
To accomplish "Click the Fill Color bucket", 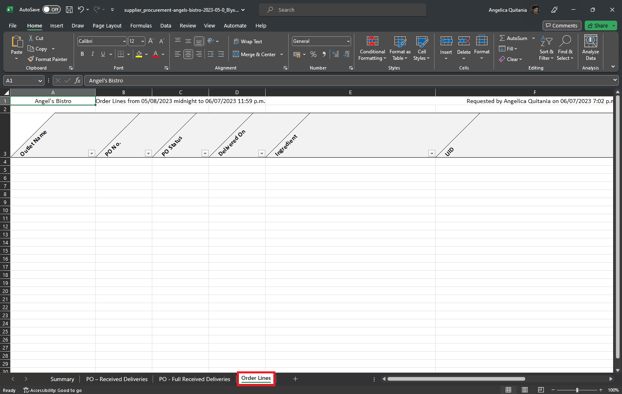I will coord(139,54).
